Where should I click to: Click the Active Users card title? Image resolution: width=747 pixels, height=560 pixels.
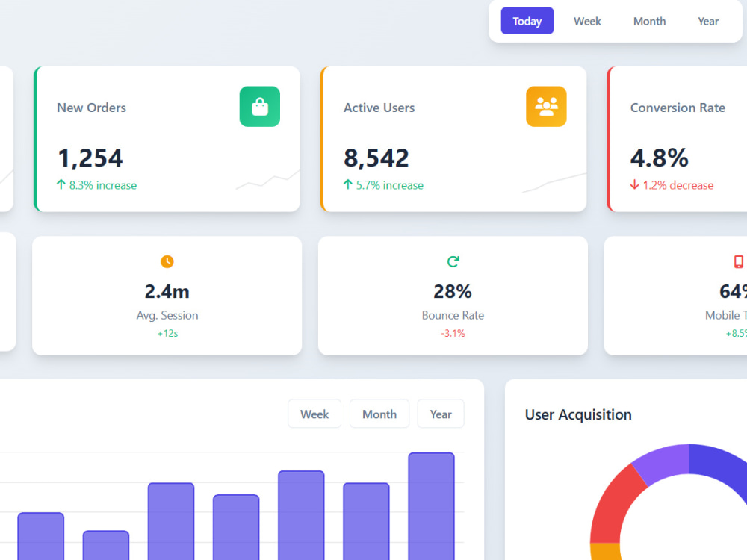tap(379, 108)
